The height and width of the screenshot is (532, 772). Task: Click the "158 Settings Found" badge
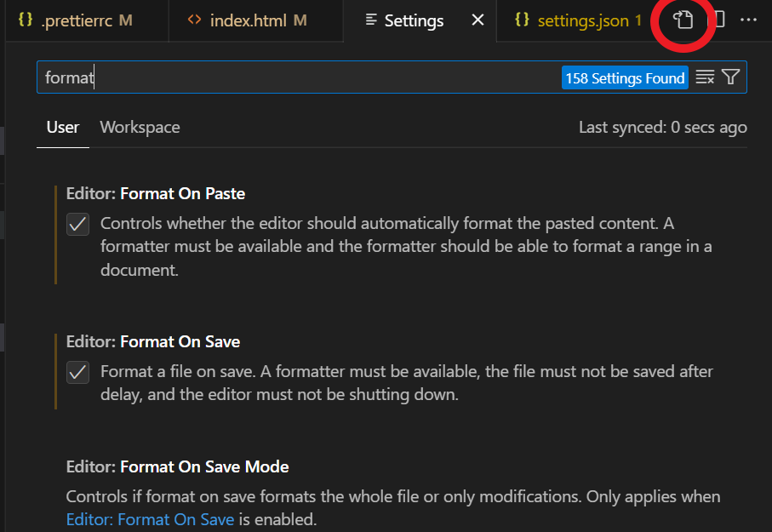coord(625,77)
